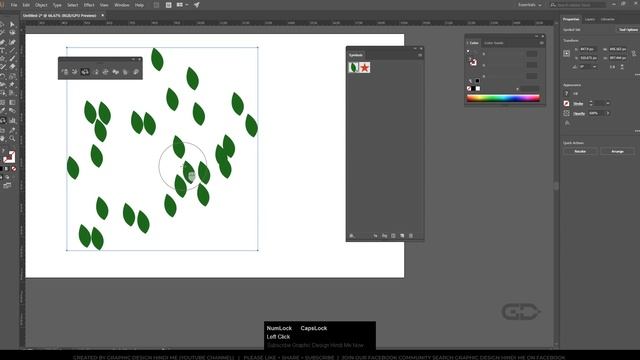640x360 pixels.
Task: Pick the Slice tool in toolbar
Action: [x=12, y=130]
